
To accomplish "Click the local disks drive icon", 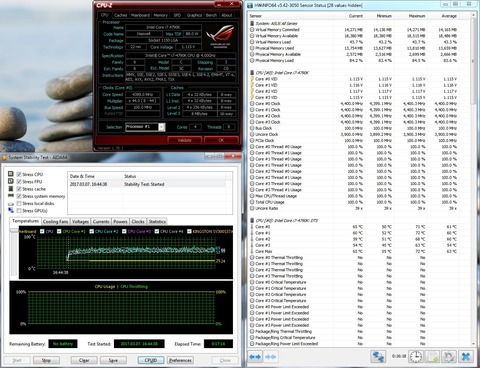I will pyautogui.click(x=11, y=203).
